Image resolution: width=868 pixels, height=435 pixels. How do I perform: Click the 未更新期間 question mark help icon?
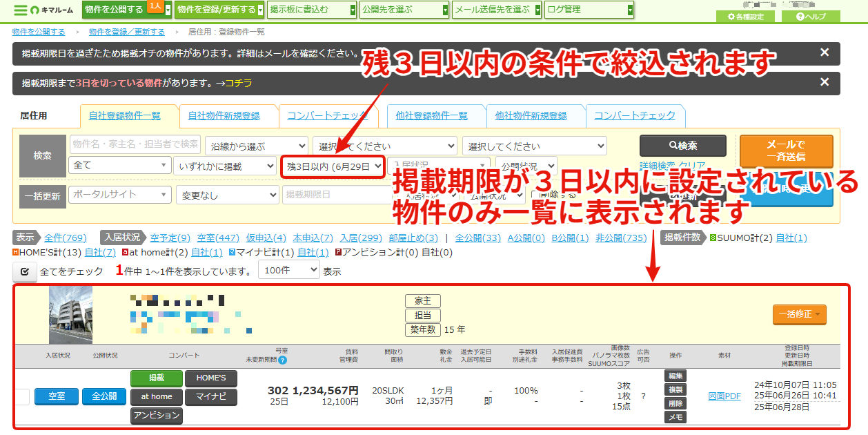point(282,360)
